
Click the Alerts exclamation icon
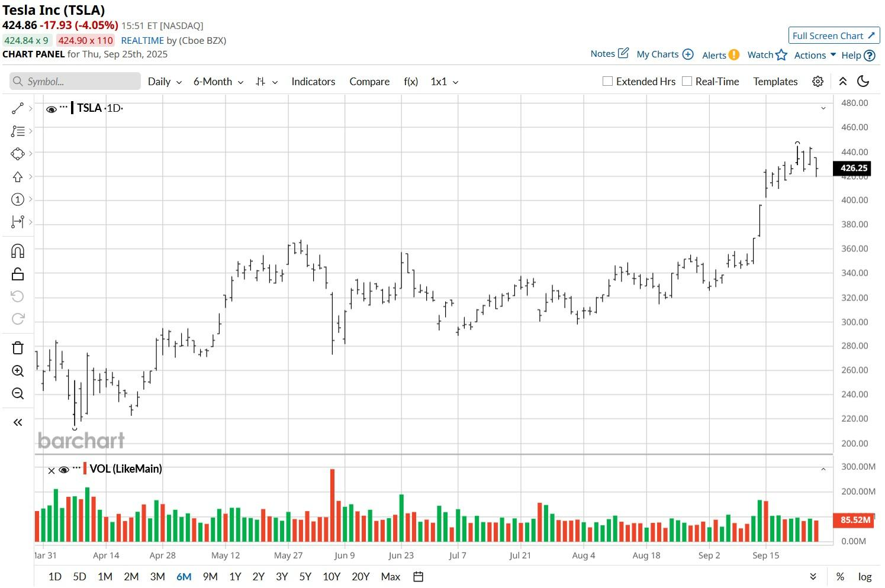point(734,54)
